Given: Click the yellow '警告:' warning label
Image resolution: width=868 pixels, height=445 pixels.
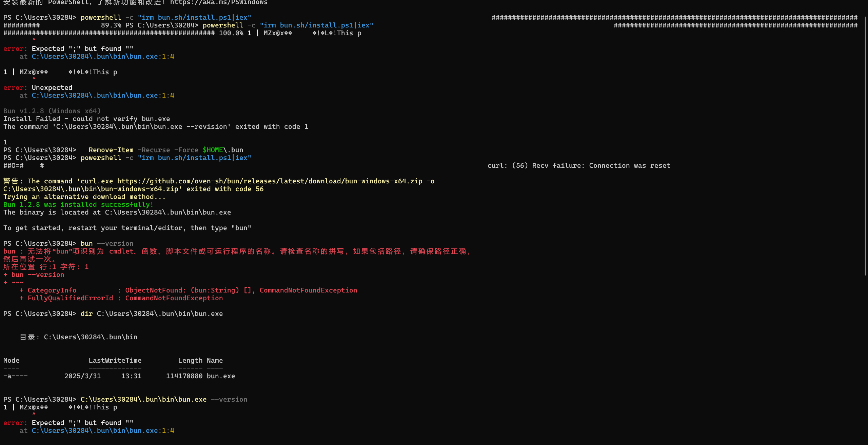Looking at the screenshot, I should 14,181.
